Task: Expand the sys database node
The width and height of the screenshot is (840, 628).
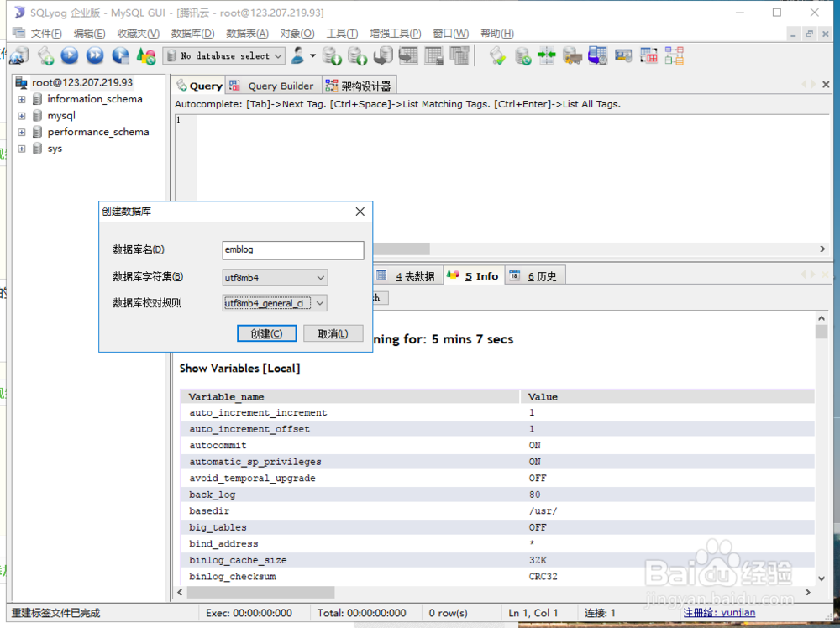Action: pyautogui.click(x=22, y=149)
